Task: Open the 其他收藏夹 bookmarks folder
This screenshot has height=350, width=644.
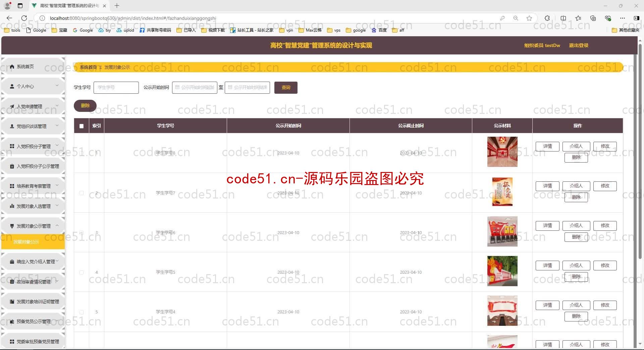Action: coord(626,30)
